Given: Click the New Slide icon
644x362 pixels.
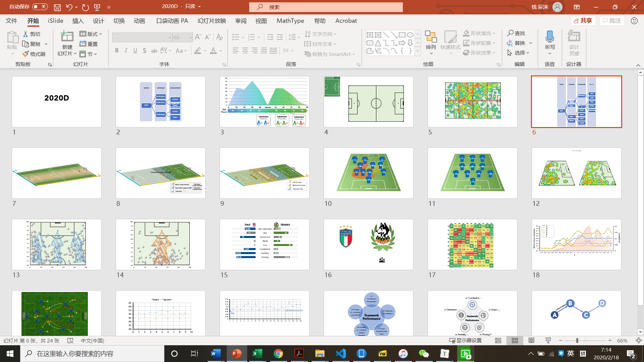Looking at the screenshot, I should pyautogui.click(x=67, y=37).
